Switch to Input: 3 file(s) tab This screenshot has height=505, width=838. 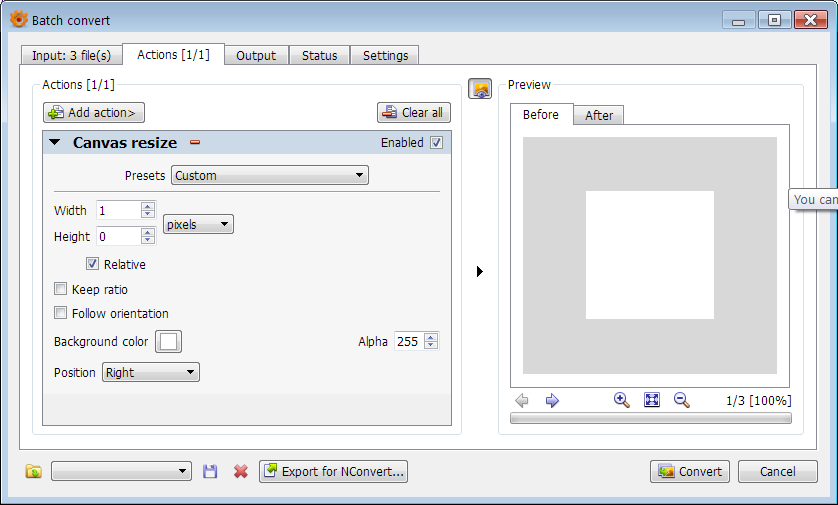tap(72, 56)
